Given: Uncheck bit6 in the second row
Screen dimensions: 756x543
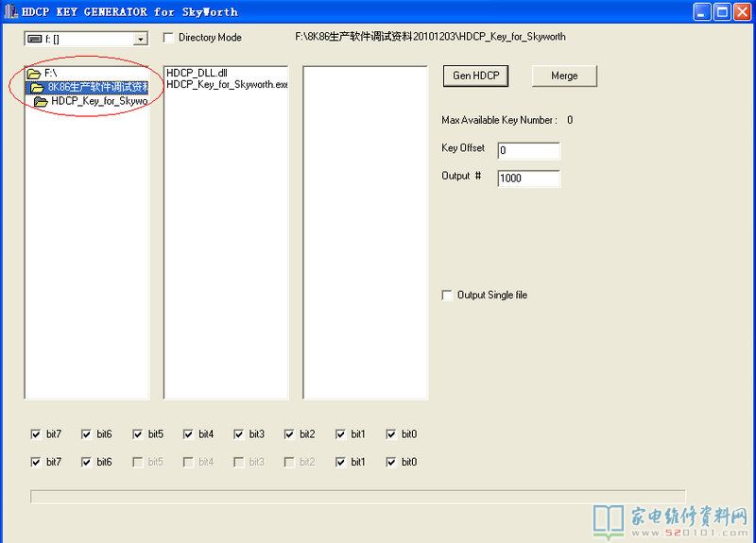Looking at the screenshot, I should point(86,462).
